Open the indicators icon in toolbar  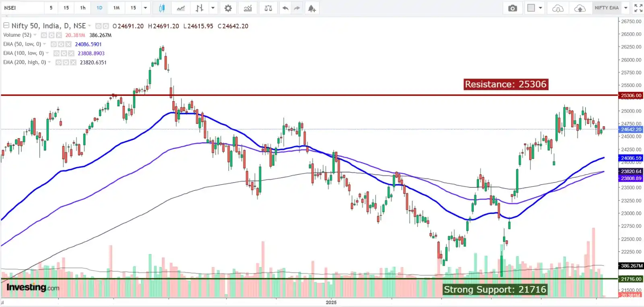tap(248, 8)
